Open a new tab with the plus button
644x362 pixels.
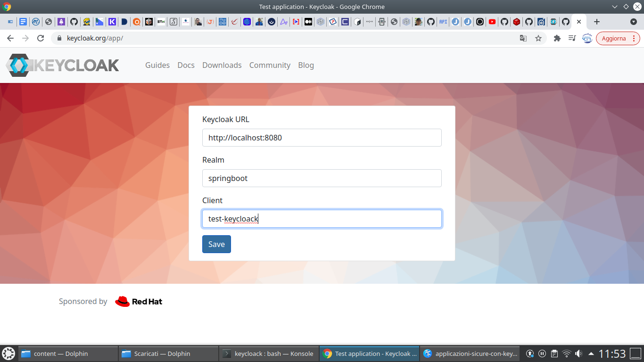597,22
